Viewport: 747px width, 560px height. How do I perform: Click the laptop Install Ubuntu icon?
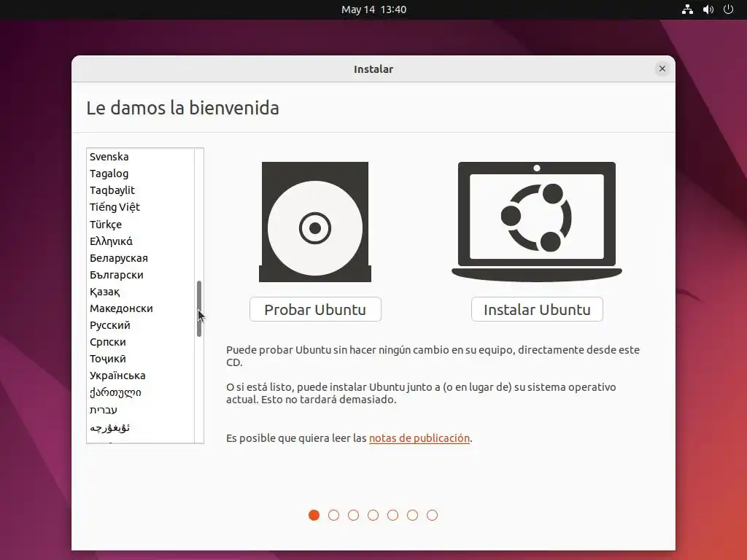(x=537, y=222)
